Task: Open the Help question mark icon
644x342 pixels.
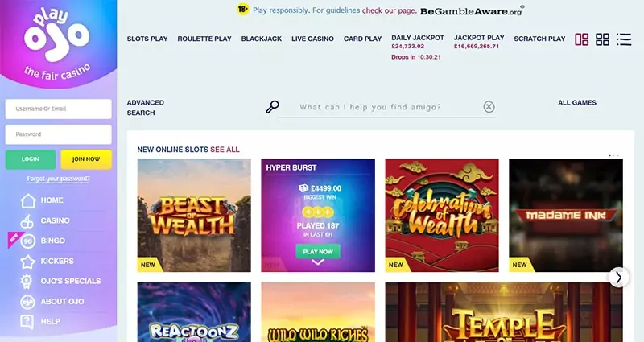Action: [x=27, y=321]
